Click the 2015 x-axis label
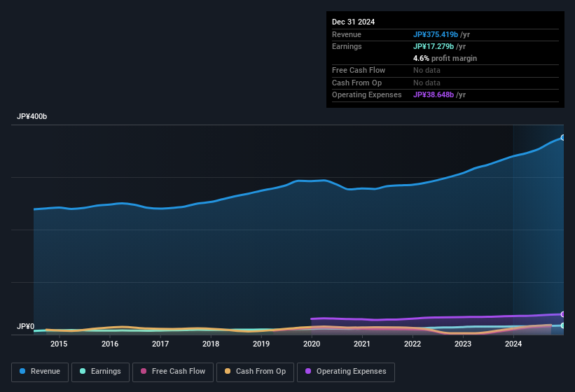Viewport: 575px width, 392px height. click(59, 344)
